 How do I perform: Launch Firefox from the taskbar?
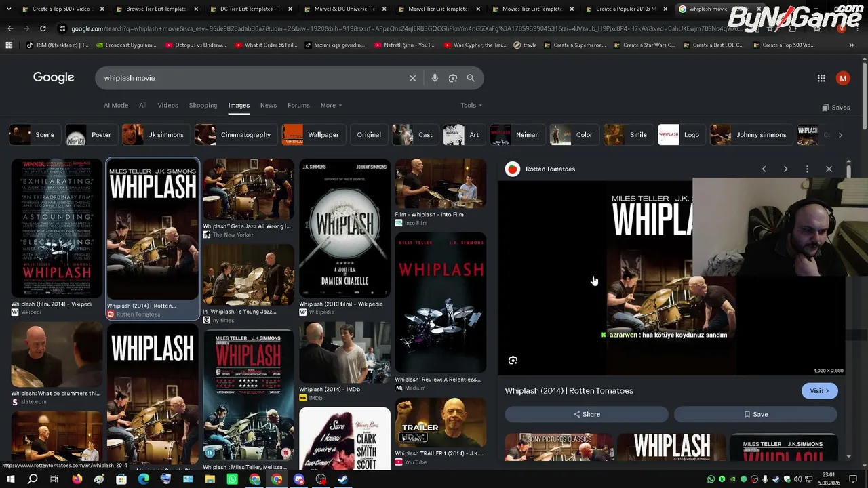click(77, 479)
